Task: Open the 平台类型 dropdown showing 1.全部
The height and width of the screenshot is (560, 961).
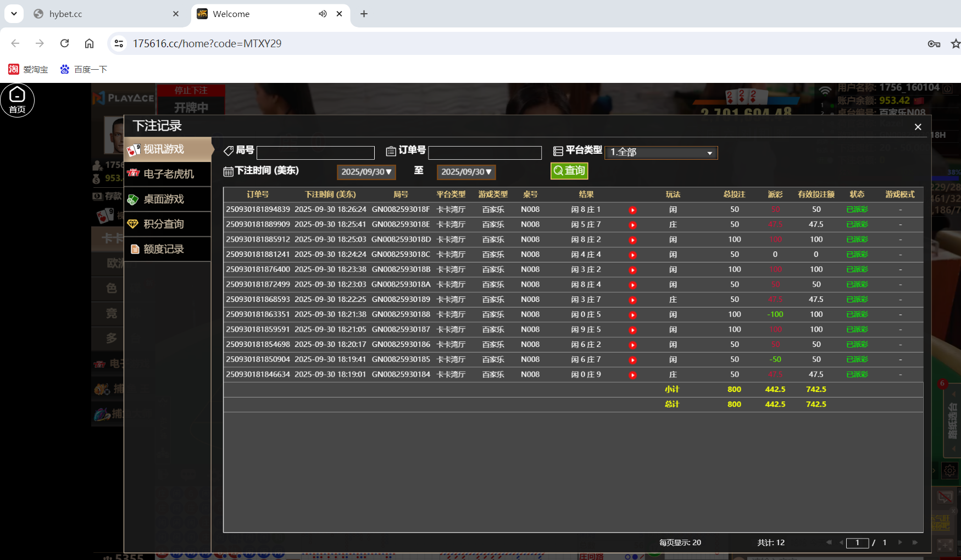Action: 660,152
